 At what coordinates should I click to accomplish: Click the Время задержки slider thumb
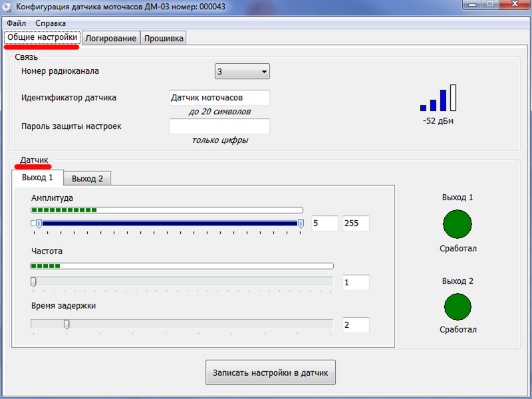point(67,325)
